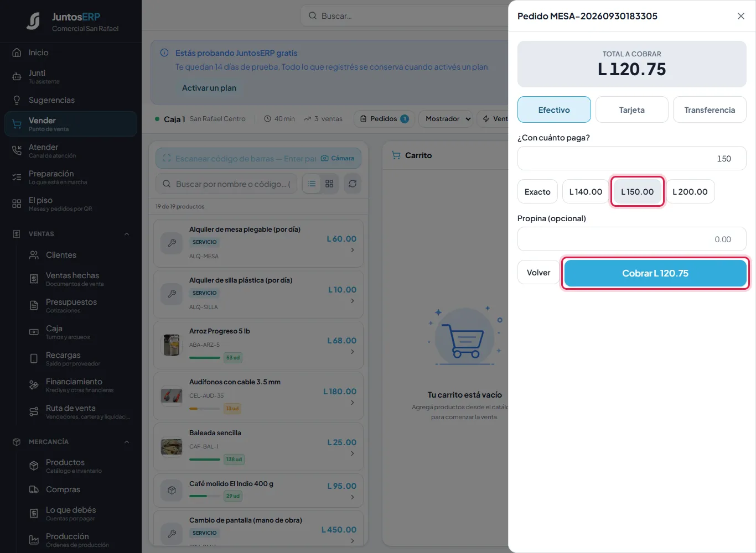Switch to list view of products
The height and width of the screenshot is (553, 756).
click(312, 184)
